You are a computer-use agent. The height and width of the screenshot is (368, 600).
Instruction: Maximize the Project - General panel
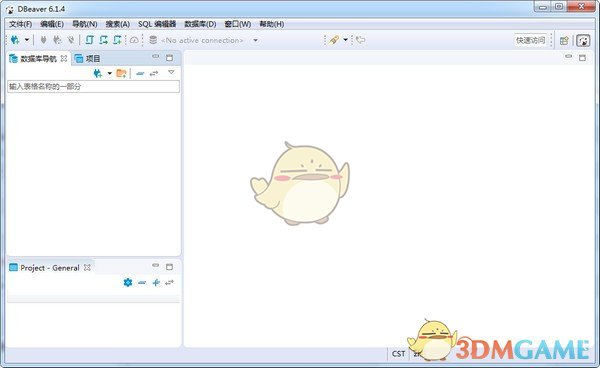click(x=170, y=267)
